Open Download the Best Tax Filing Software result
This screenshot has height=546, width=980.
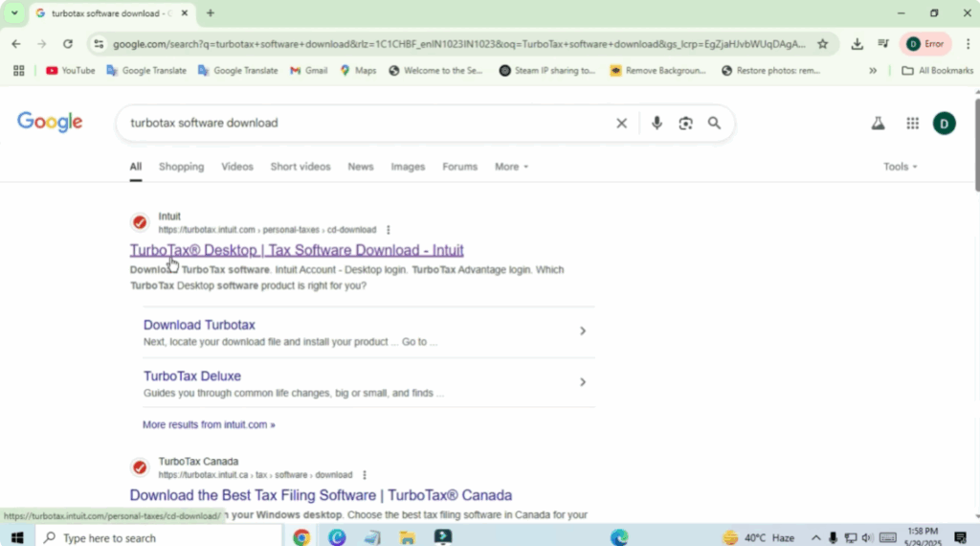(x=321, y=495)
